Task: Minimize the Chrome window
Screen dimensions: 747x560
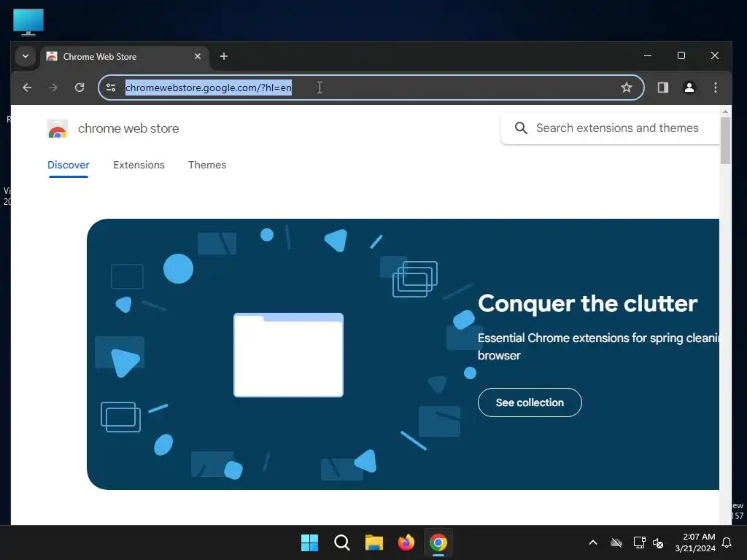Action: coord(648,55)
